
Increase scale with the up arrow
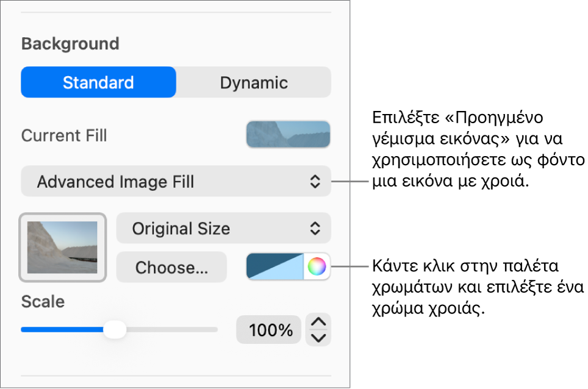(319, 322)
